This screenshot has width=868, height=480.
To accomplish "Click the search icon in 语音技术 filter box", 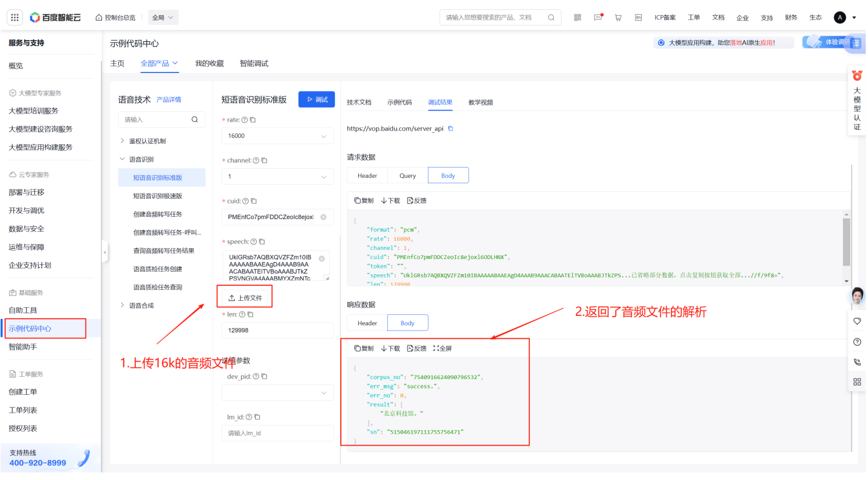I will click(x=195, y=120).
